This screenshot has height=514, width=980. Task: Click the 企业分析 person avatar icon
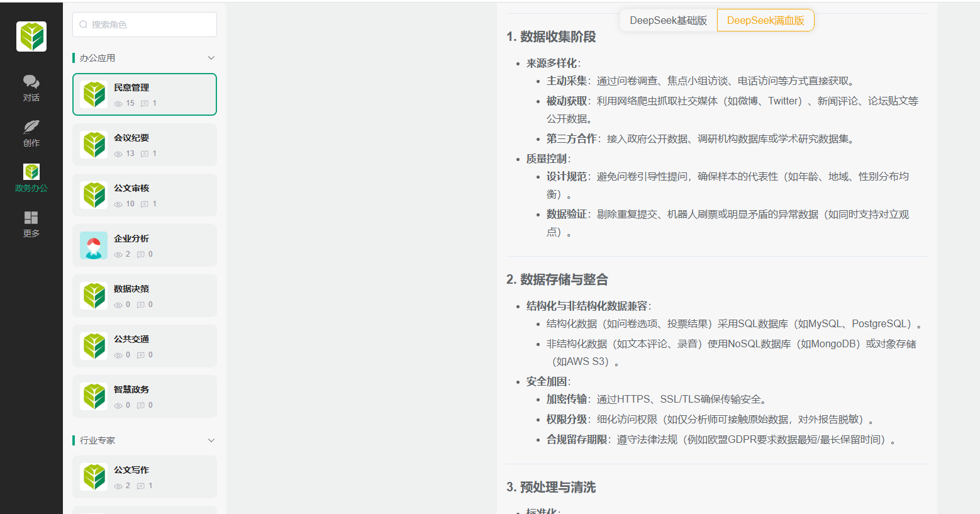[x=94, y=245]
